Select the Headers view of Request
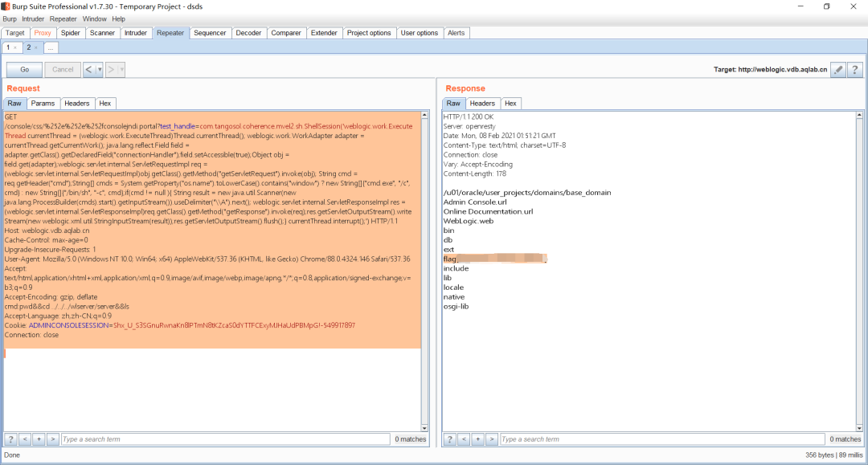The height and width of the screenshot is (465, 868). click(76, 104)
